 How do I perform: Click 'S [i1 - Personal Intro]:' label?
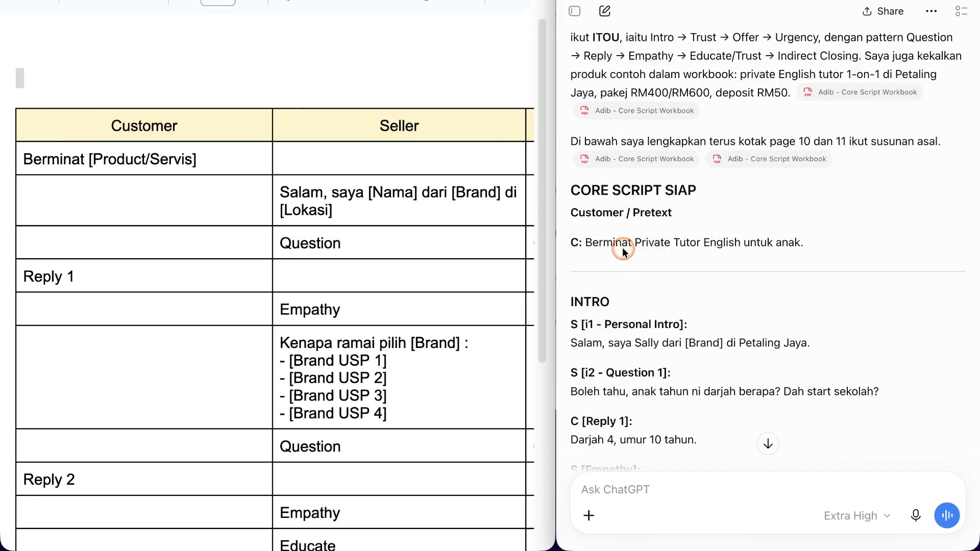tap(628, 324)
